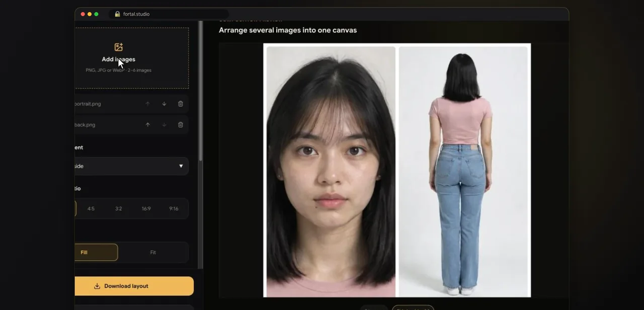
Task: Set the aspect ratio to 9:16
Action: (x=174, y=208)
